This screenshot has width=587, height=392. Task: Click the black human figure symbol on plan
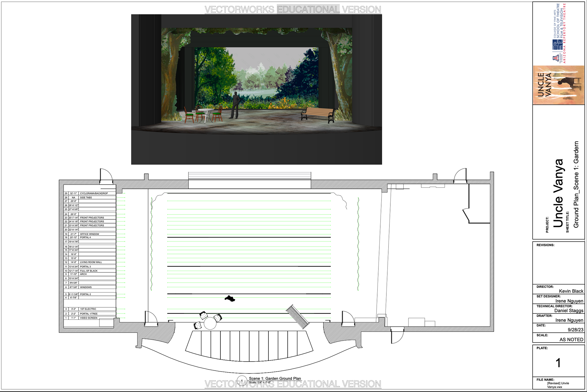coord(230,299)
